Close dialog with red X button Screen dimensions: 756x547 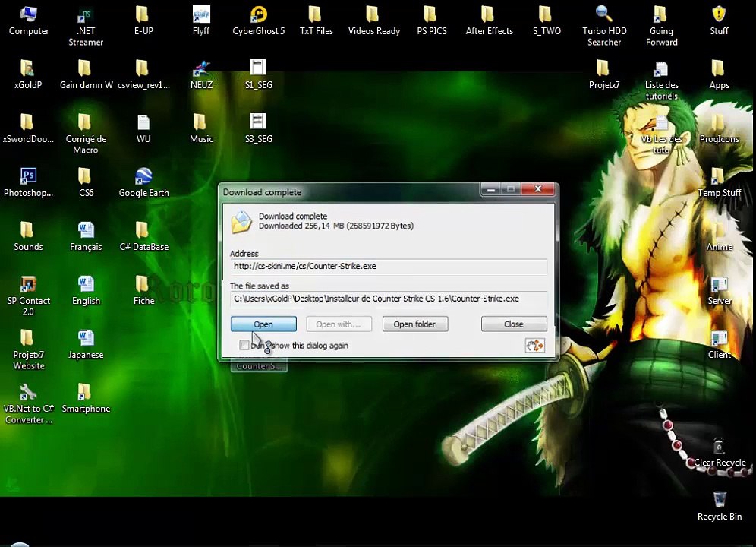pos(539,189)
